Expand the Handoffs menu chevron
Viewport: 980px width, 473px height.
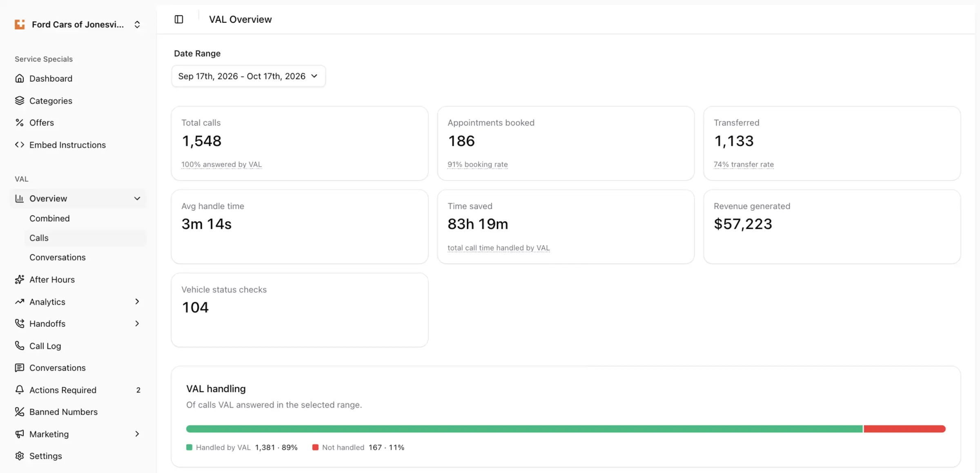pyautogui.click(x=137, y=324)
